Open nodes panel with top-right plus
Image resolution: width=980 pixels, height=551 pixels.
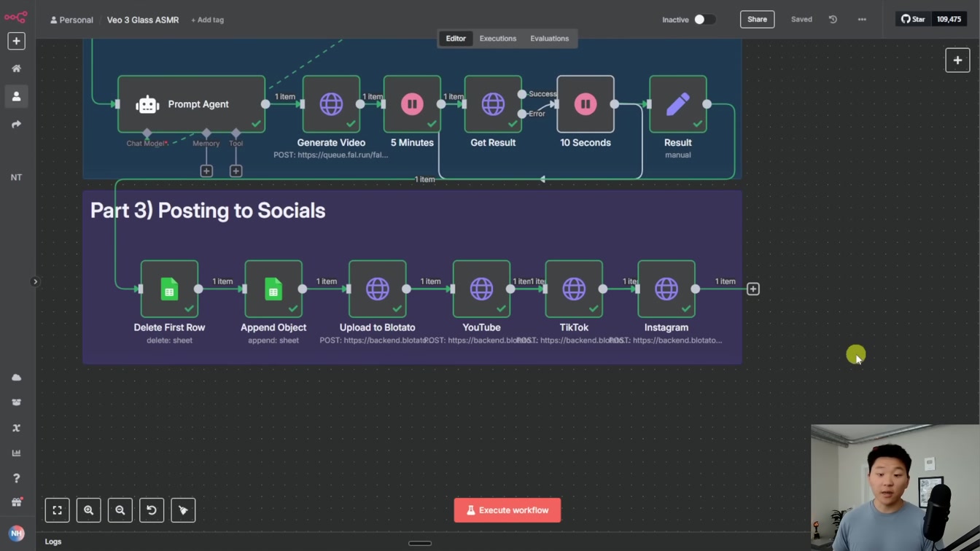click(x=957, y=60)
